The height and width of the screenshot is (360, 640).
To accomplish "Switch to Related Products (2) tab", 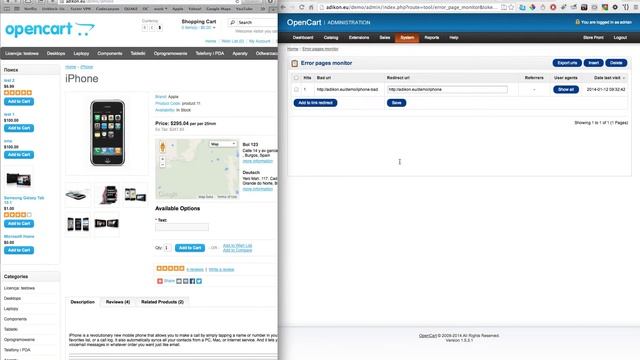I will coord(162,302).
